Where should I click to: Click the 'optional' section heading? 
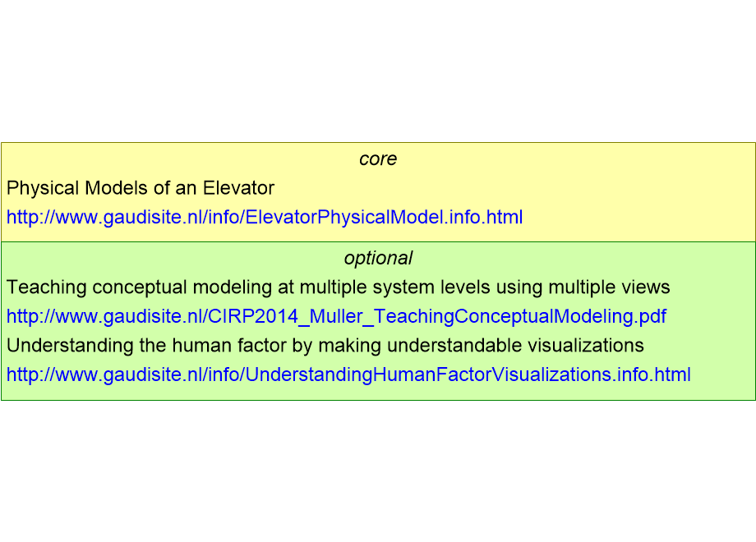click(x=378, y=258)
